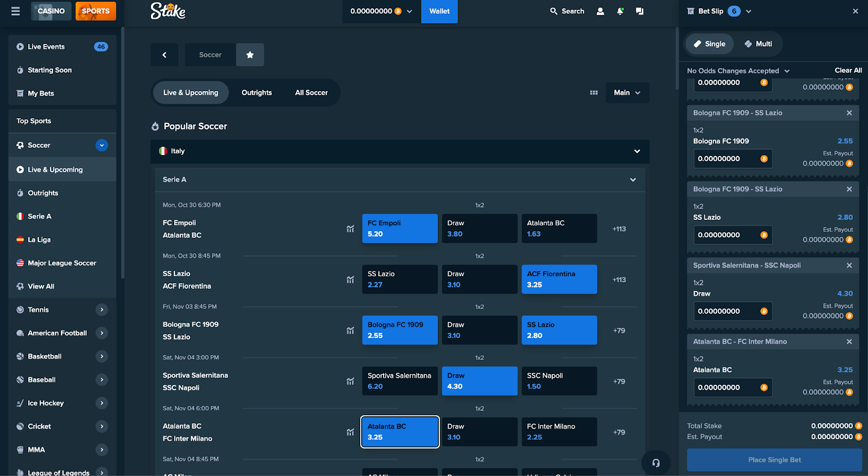
Task: Collapse the Italy section
Action: [x=637, y=151]
